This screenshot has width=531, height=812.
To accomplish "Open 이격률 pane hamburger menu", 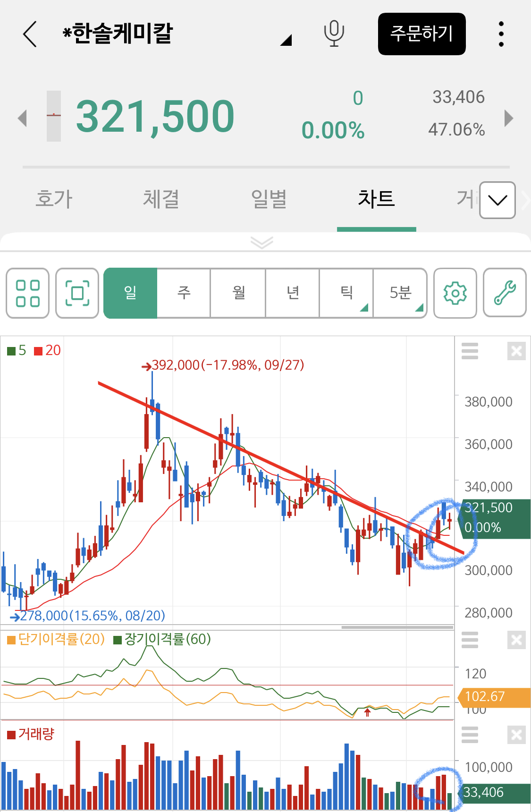I will click(470, 640).
